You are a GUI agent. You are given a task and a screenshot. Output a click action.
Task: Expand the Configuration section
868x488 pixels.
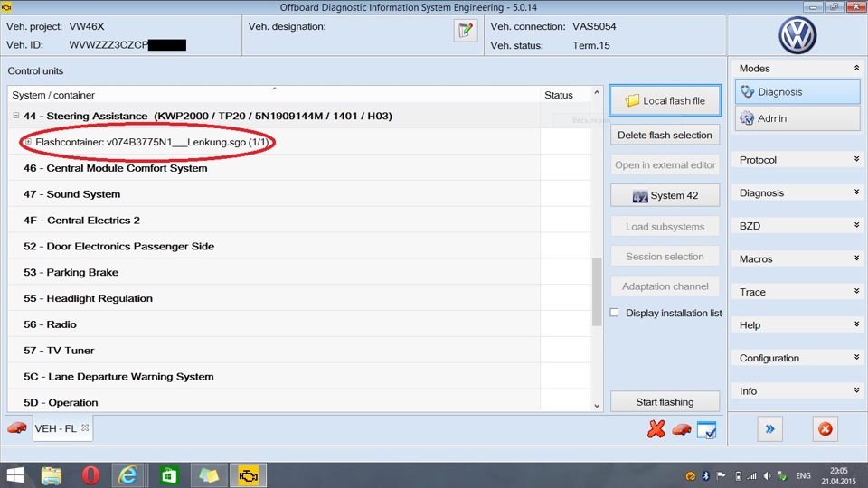point(856,358)
